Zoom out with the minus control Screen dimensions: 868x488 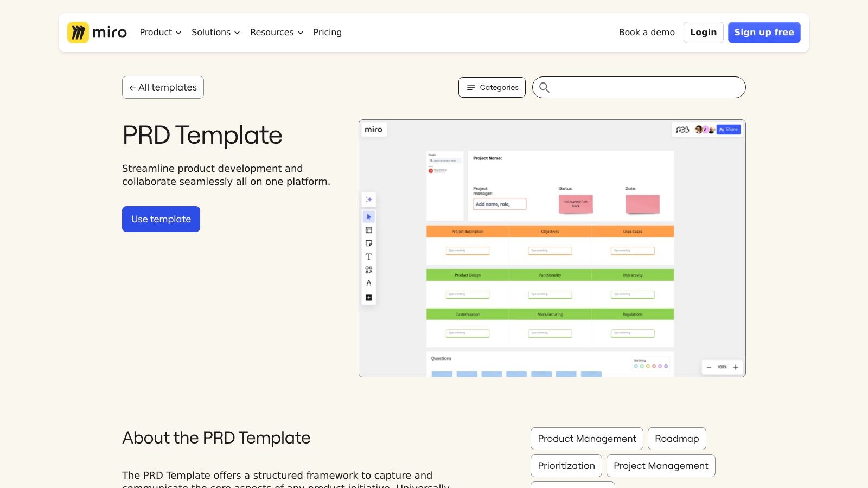[x=709, y=367]
